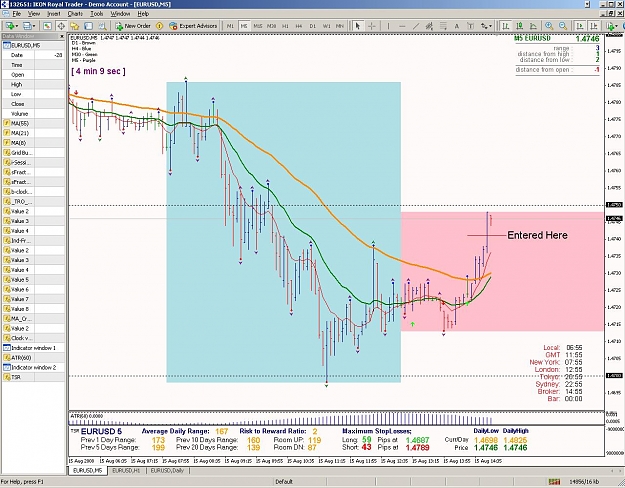The height and width of the screenshot is (488, 625).
Task: Select the vertical line drawing tool
Action: click(388, 26)
